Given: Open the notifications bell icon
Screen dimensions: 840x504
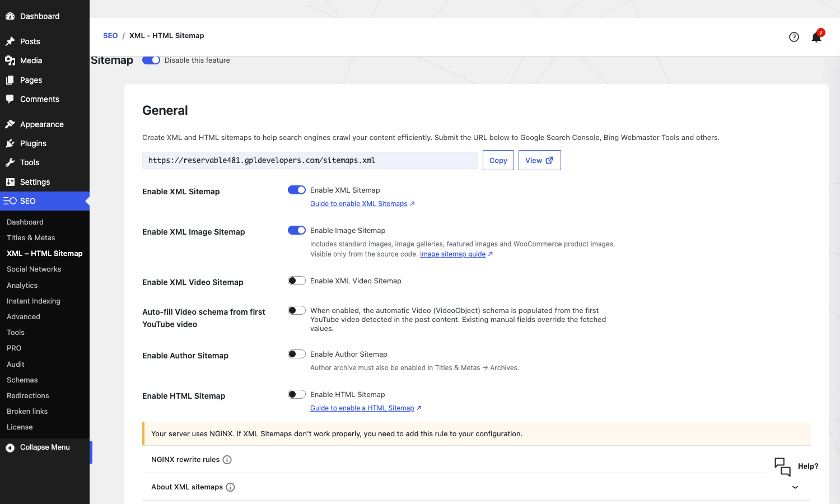Looking at the screenshot, I should point(816,37).
